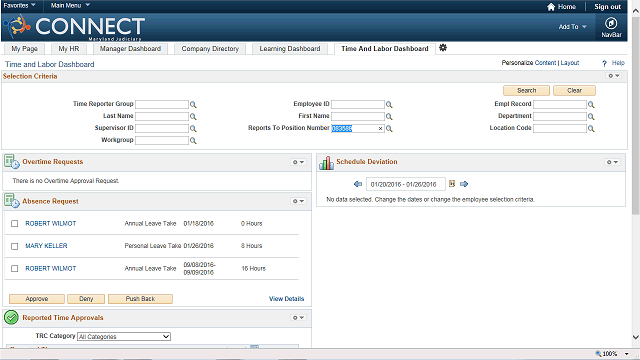Open TRC Category dropdown
640x360 pixels.
coord(124,336)
